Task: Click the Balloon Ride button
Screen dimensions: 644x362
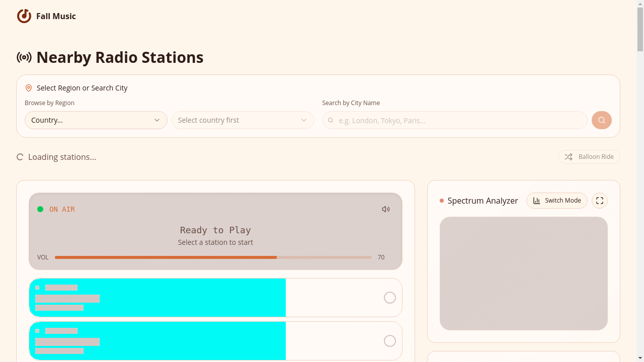Action: pyautogui.click(x=589, y=157)
